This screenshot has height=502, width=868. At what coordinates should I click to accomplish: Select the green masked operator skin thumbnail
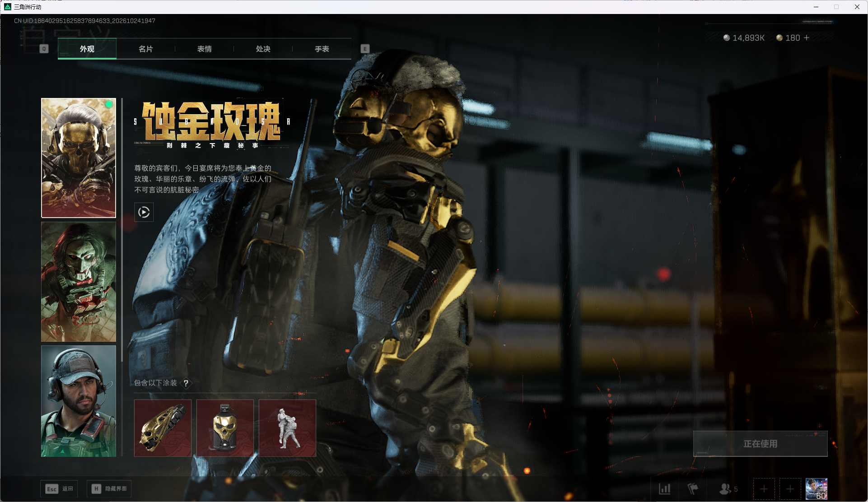point(79,282)
